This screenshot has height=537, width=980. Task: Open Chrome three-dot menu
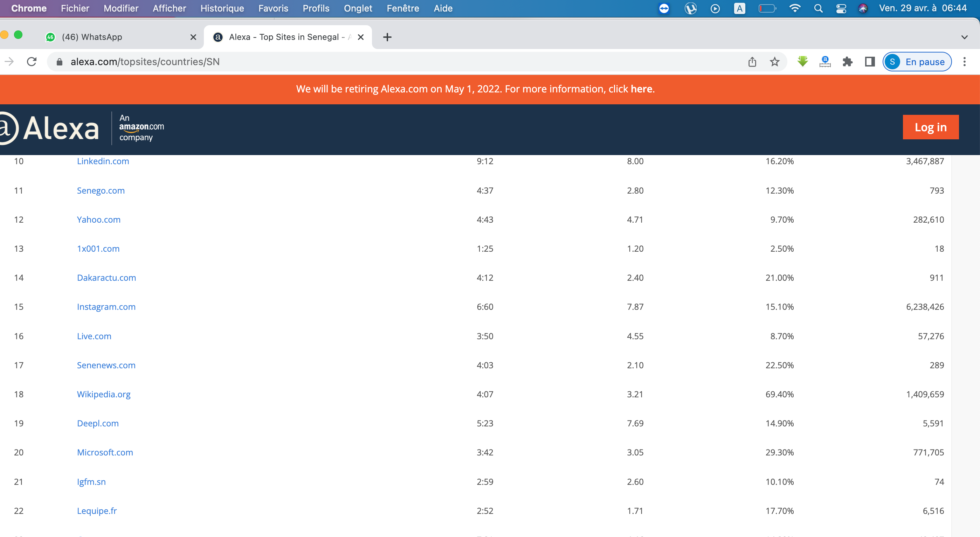(x=964, y=62)
